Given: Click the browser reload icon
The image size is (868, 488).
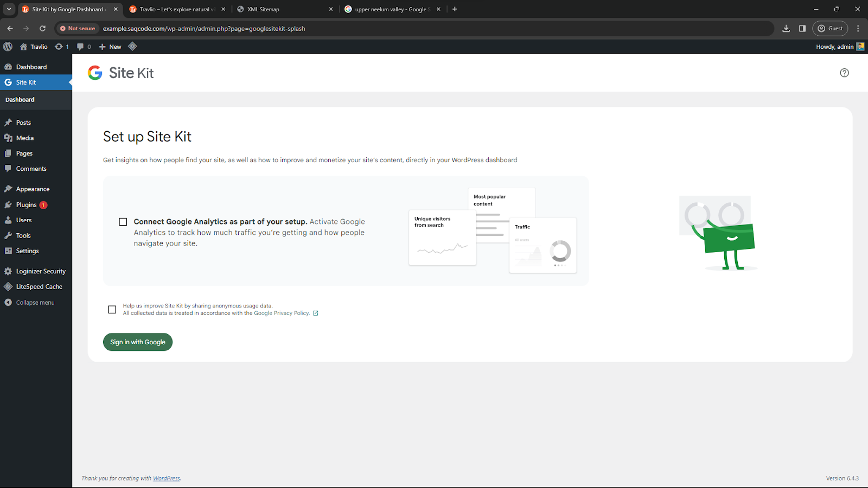Looking at the screenshot, I should pos(42,28).
